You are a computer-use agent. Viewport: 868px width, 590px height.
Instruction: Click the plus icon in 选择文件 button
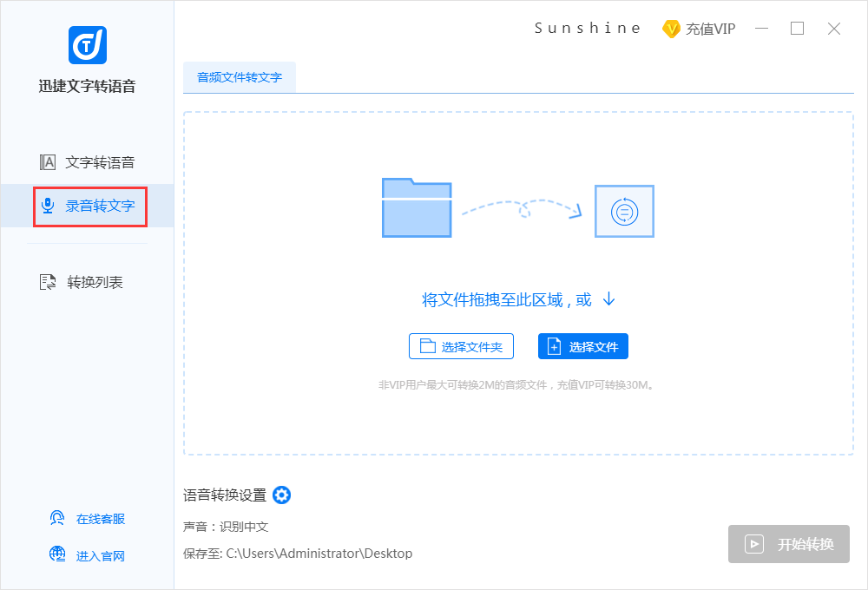[x=553, y=345]
